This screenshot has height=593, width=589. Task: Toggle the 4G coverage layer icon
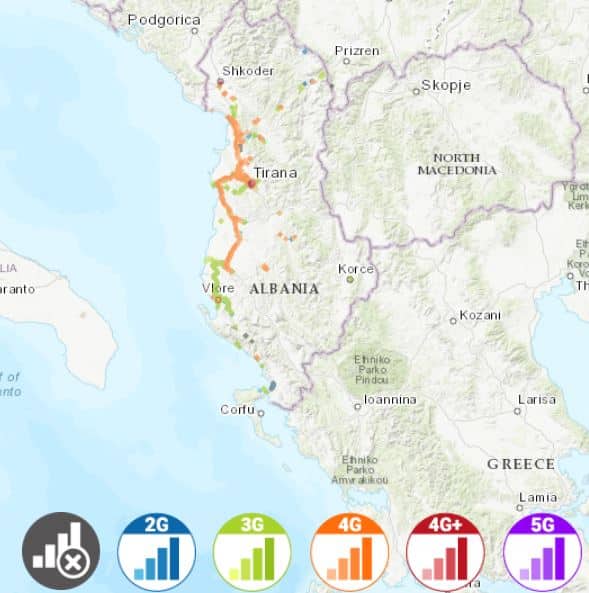click(x=350, y=552)
